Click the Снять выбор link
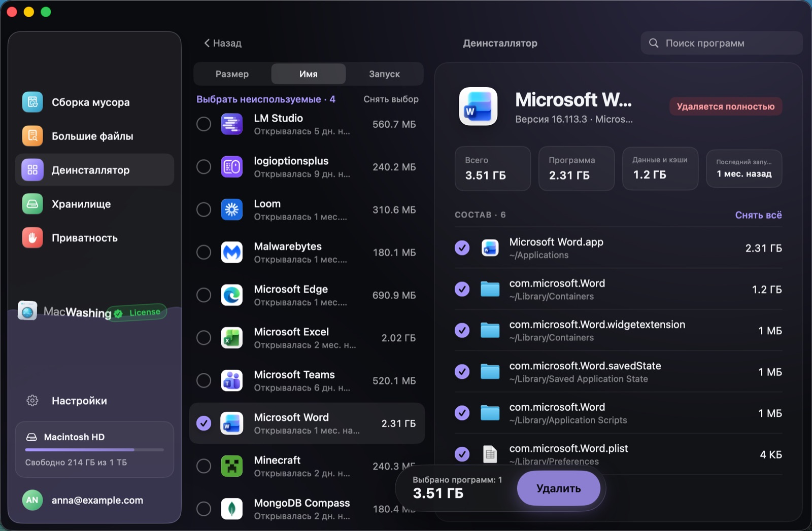The height and width of the screenshot is (531, 812). coord(391,99)
